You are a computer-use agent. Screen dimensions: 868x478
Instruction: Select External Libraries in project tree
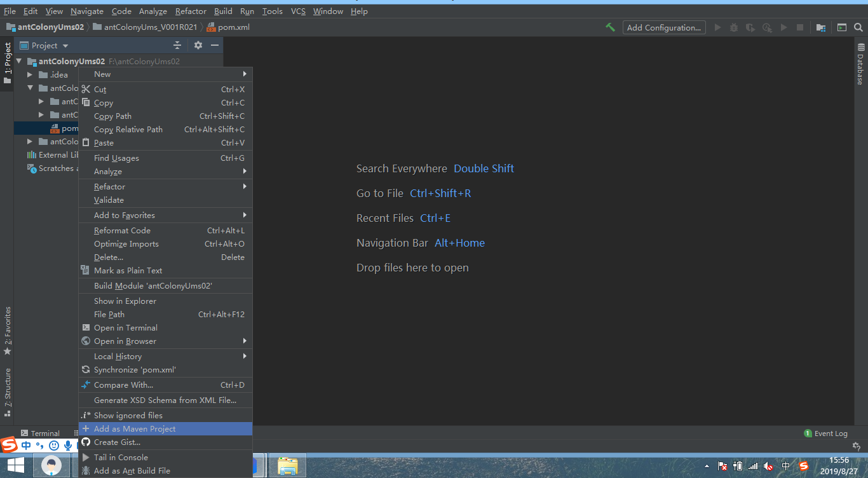click(52, 155)
